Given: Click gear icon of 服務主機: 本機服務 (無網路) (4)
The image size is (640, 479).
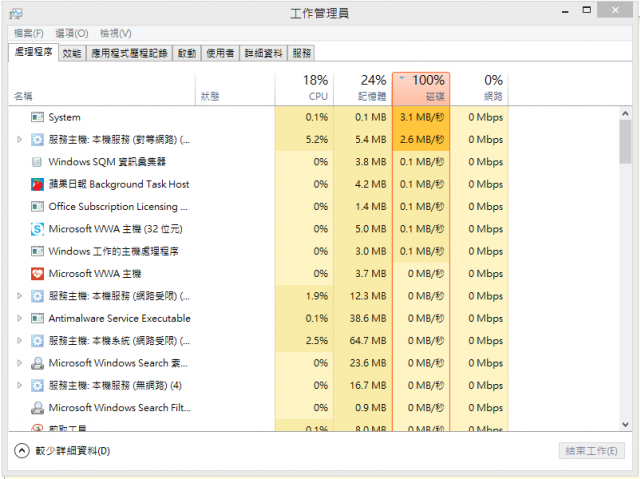Looking at the screenshot, I should point(37,386).
